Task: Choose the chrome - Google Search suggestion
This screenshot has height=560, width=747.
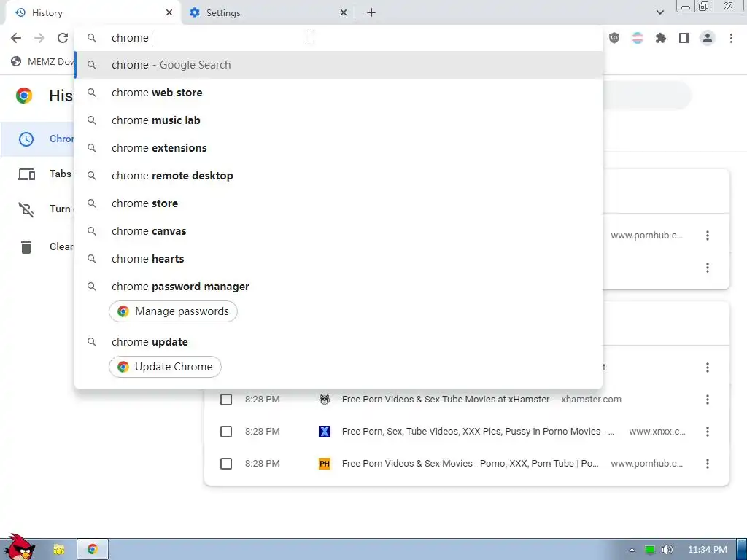Action: click(338, 65)
